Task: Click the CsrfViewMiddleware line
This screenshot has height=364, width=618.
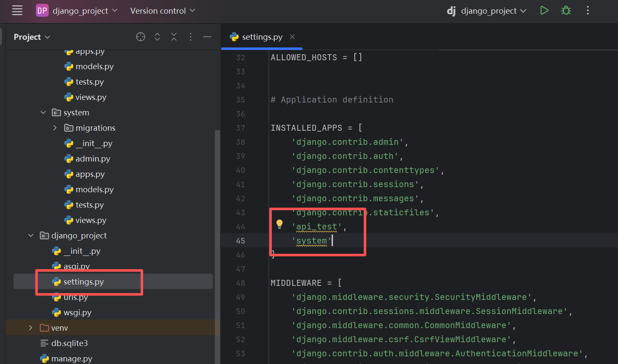Action: [403, 339]
